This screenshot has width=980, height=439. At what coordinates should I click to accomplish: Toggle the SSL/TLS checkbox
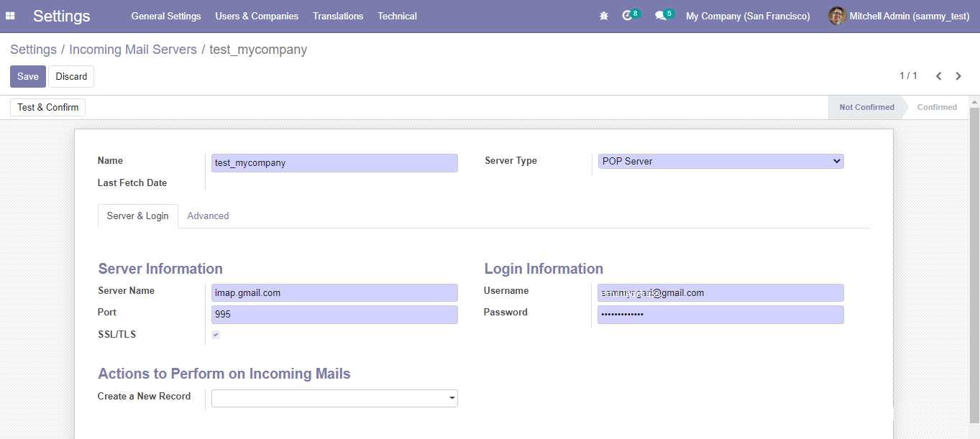(x=216, y=335)
